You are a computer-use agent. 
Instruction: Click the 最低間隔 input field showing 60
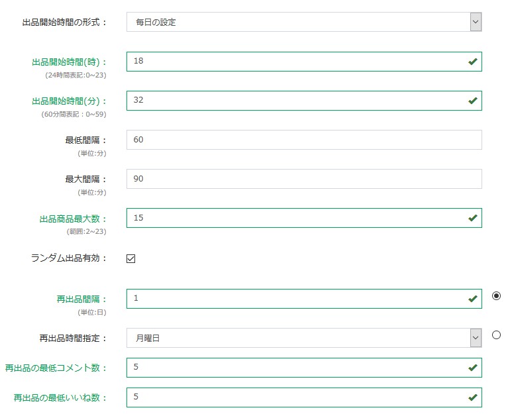pyautogui.click(x=303, y=140)
